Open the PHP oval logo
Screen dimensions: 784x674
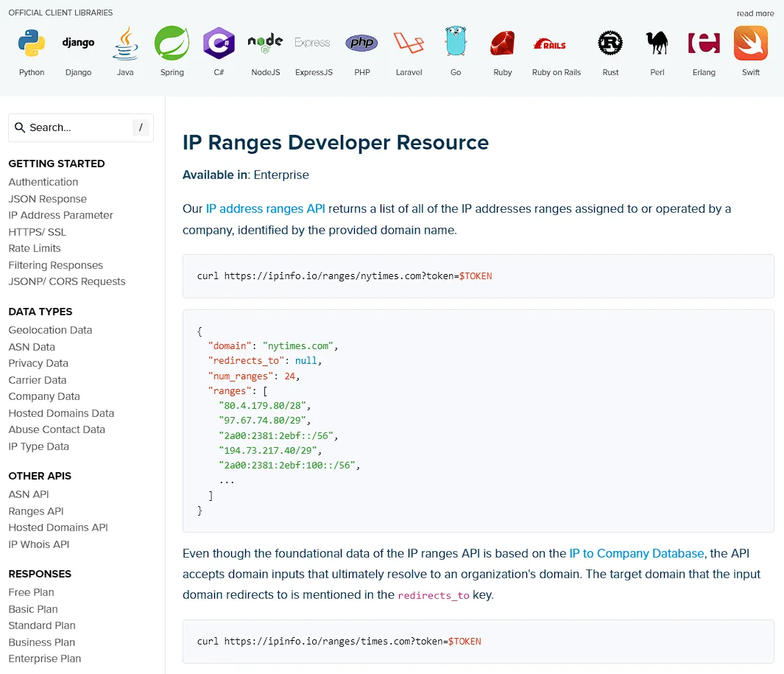(361, 43)
